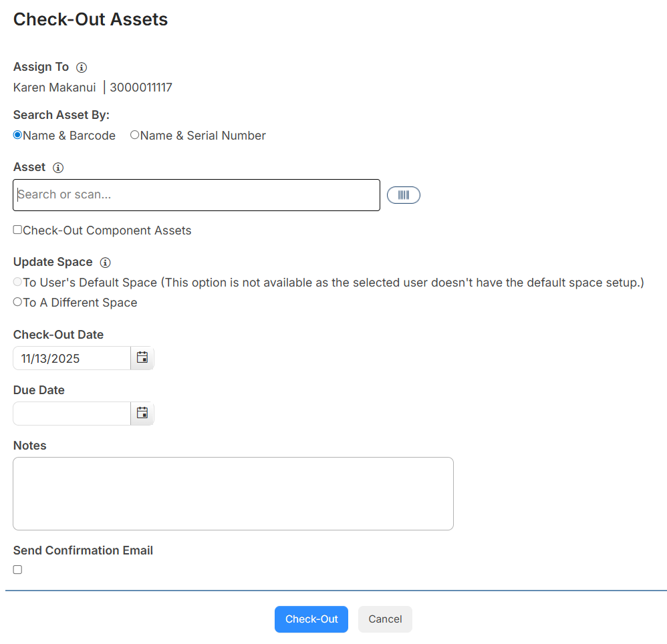
Task: Click the asset Search or scan field
Action: (196, 194)
